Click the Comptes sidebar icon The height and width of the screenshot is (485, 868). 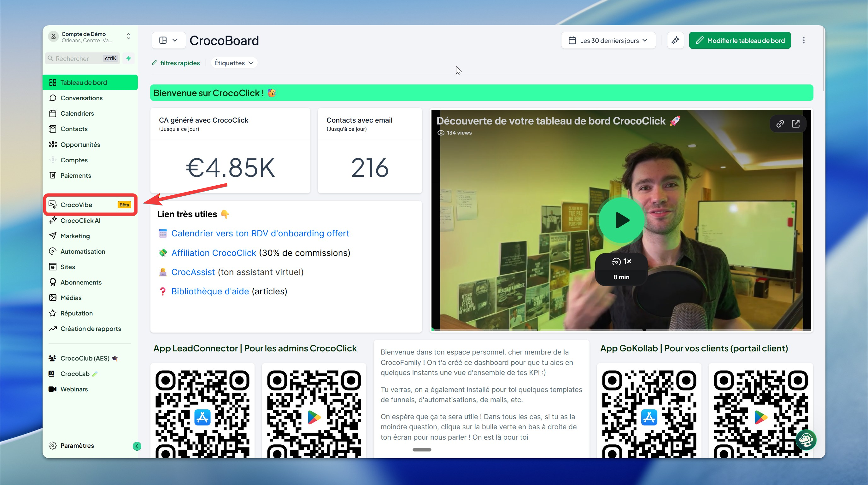[x=53, y=160]
